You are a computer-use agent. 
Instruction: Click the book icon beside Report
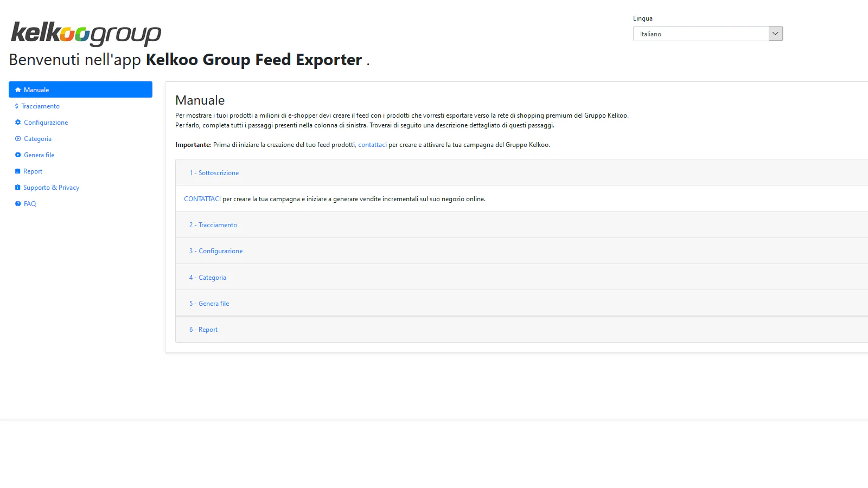(x=18, y=171)
